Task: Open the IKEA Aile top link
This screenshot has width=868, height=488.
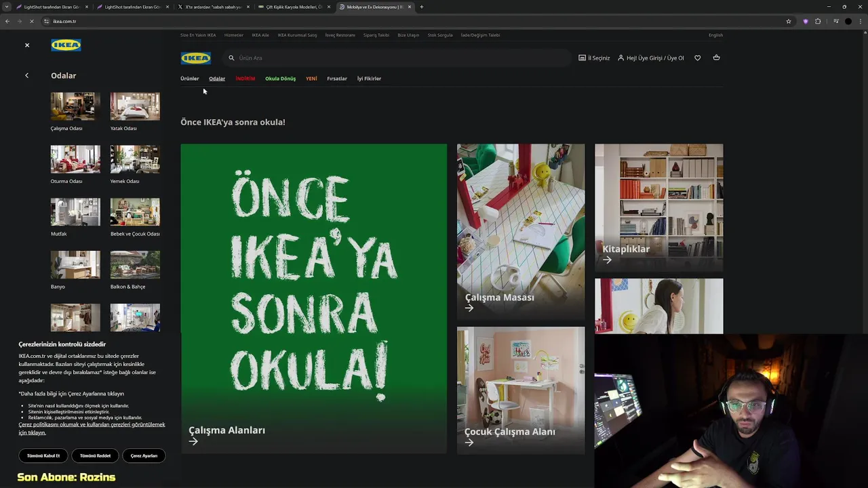Action: [x=260, y=35]
